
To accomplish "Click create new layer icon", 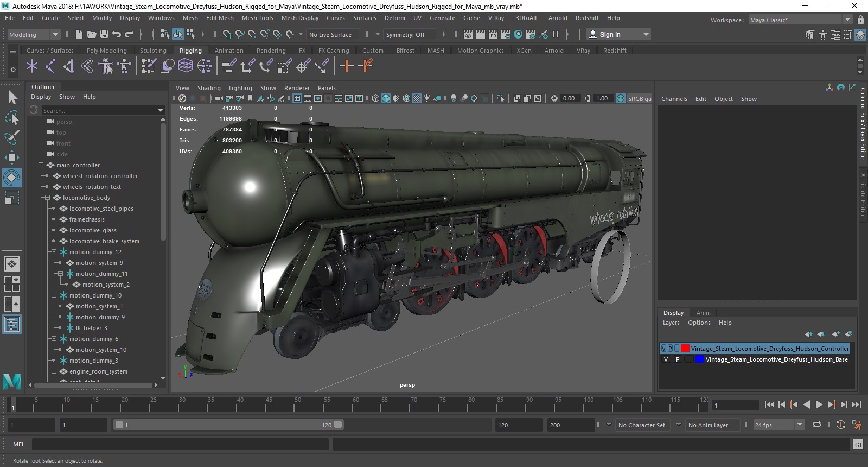I will click(x=835, y=334).
